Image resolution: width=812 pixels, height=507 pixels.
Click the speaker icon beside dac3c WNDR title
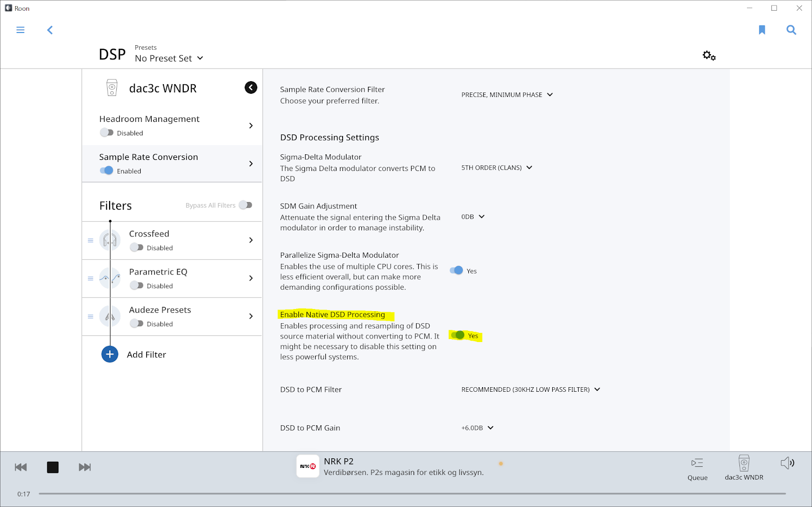pos(112,88)
